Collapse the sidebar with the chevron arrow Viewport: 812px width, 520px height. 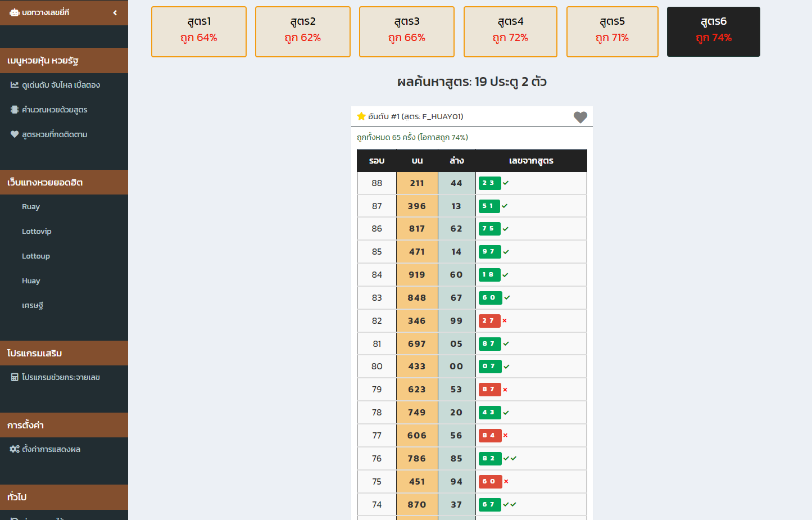tap(115, 12)
